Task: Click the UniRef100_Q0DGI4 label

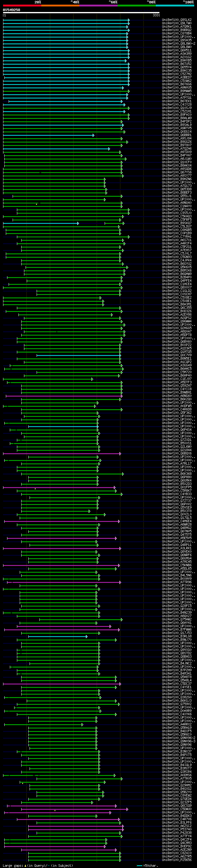Action: 177,132
